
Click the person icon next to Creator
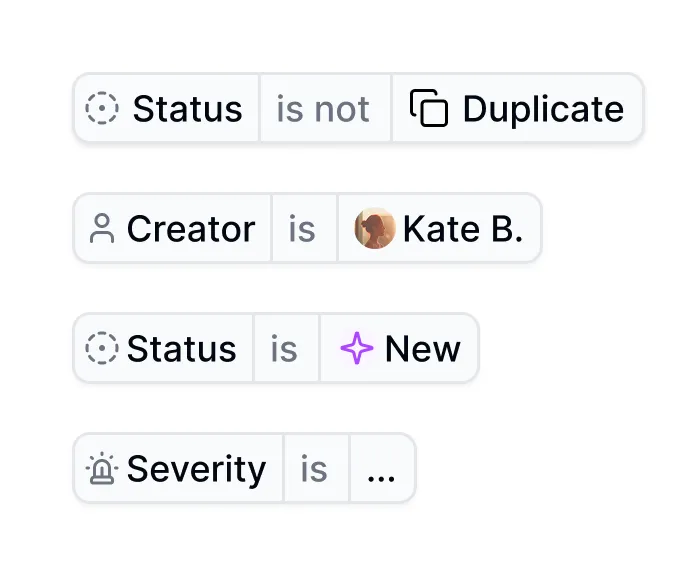click(x=102, y=228)
